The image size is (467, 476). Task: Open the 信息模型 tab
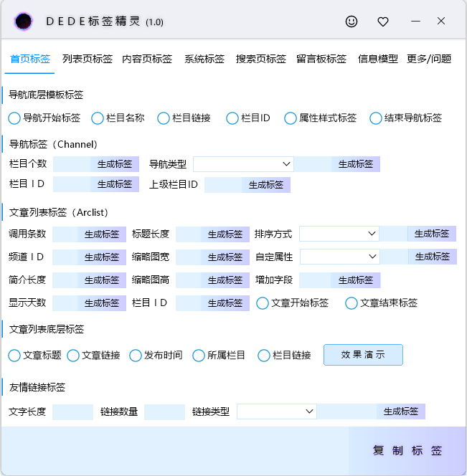377,59
